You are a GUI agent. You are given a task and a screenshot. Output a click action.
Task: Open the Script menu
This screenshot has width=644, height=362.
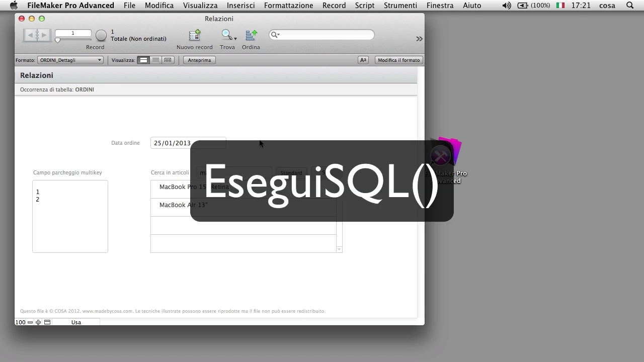click(365, 6)
